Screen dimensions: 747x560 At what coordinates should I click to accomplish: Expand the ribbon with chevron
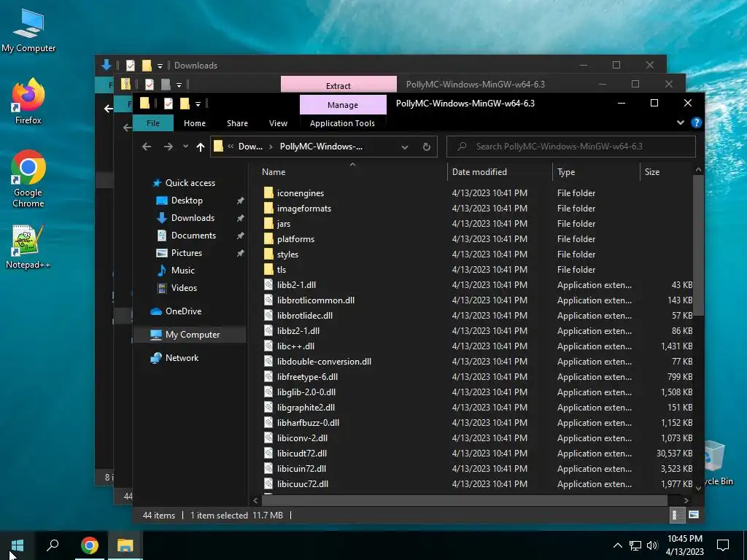pos(681,122)
